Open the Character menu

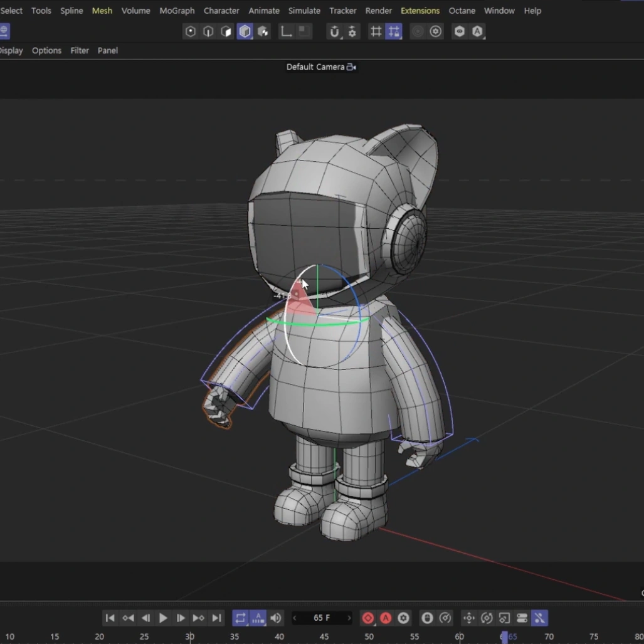coord(221,11)
